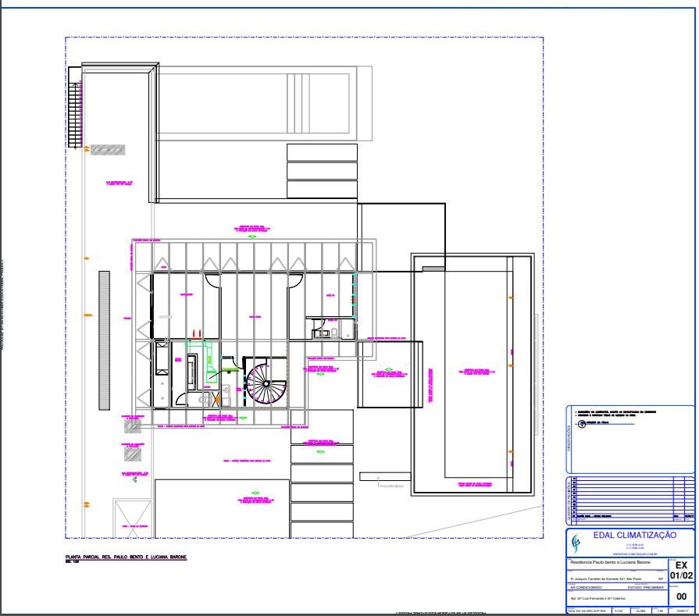Click the EDAL Climatização logo emblem
The height and width of the screenshot is (616, 699).
[576, 542]
